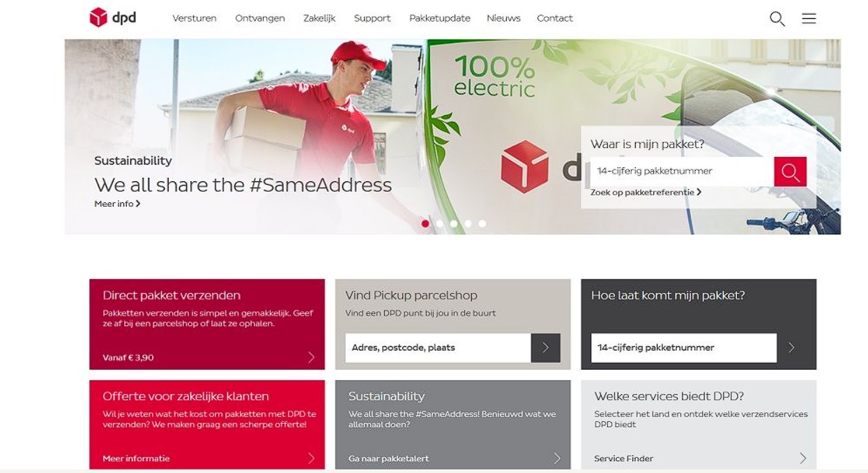Click Meer informatie link
The image size is (868, 473).
click(136, 458)
